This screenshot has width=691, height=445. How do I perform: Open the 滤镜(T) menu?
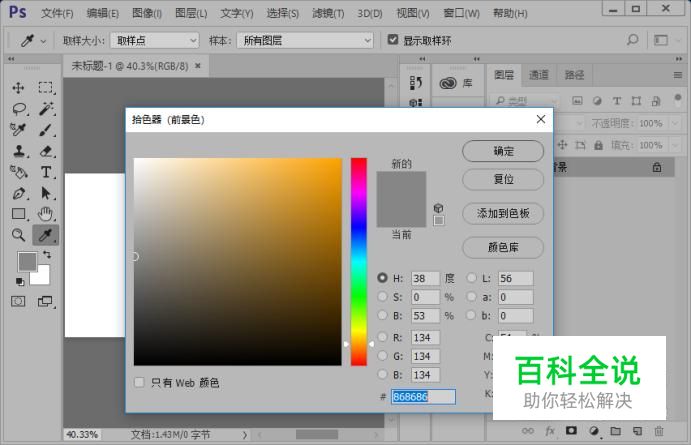[328, 13]
